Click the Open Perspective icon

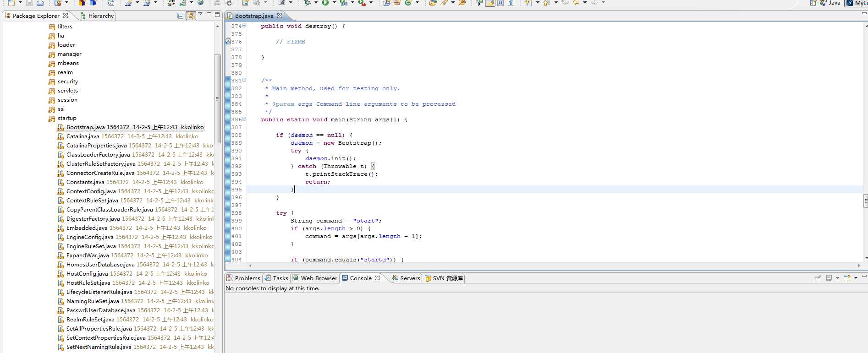[x=813, y=3]
